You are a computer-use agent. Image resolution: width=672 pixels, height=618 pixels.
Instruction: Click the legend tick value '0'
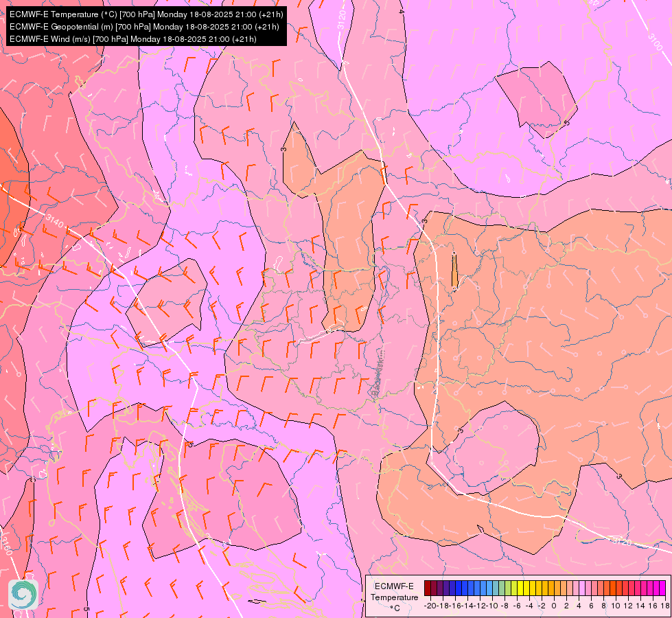click(x=554, y=606)
